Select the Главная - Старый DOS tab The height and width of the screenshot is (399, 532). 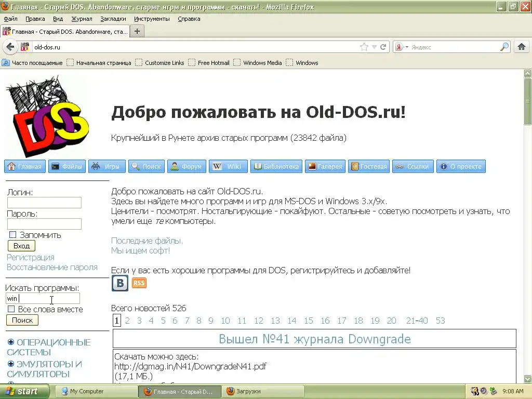click(x=65, y=31)
